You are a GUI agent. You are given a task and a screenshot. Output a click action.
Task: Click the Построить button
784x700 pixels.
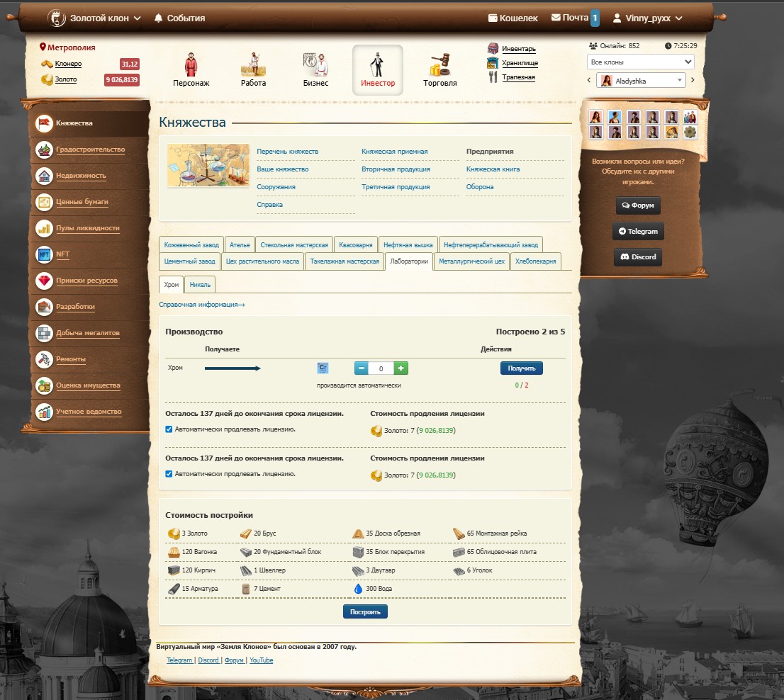coord(365,611)
